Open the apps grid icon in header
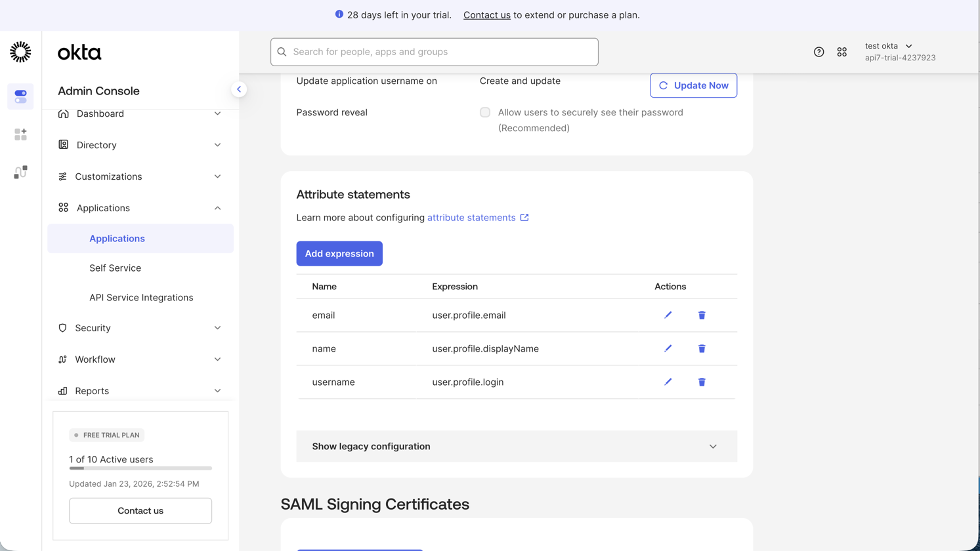Viewport: 980px width, 551px height. 842,52
